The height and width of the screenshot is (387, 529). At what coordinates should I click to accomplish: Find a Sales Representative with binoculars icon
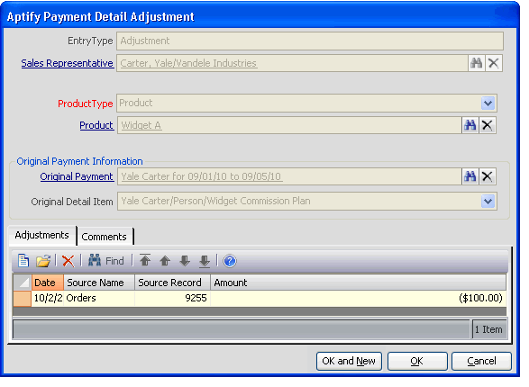click(x=476, y=63)
